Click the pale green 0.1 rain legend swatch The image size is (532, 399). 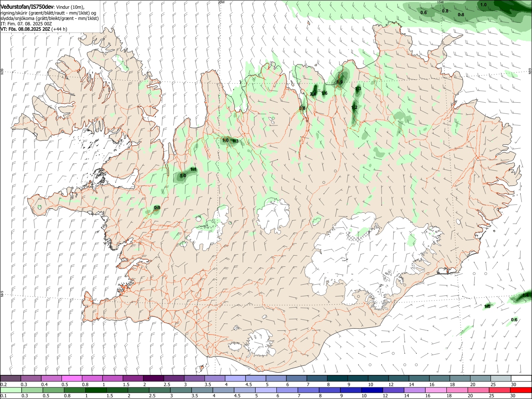click(x=10, y=390)
